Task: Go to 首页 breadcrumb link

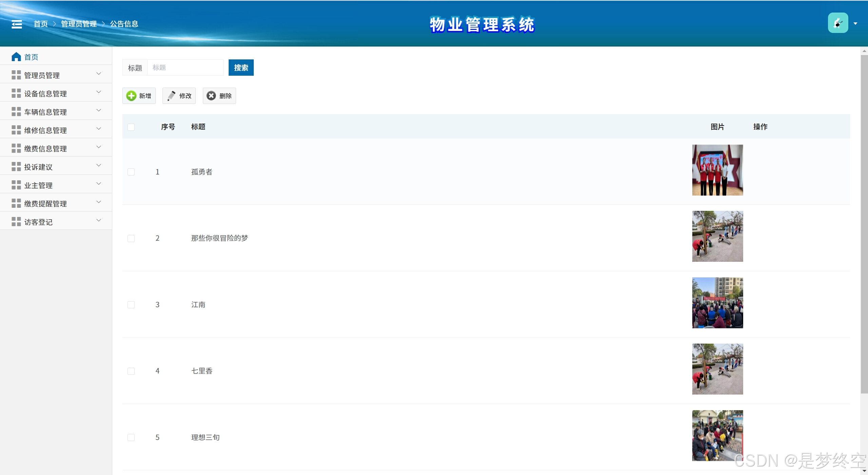Action: [41, 24]
